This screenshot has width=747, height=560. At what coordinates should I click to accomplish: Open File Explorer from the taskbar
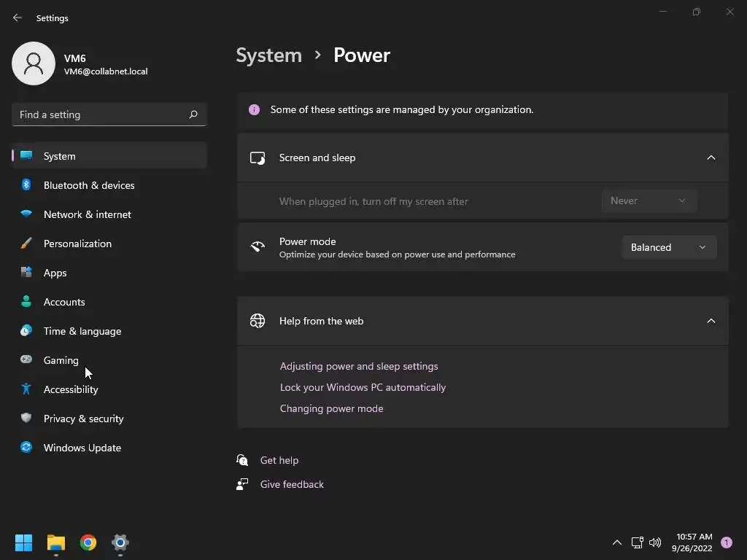pyautogui.click(x=56, y=542)
